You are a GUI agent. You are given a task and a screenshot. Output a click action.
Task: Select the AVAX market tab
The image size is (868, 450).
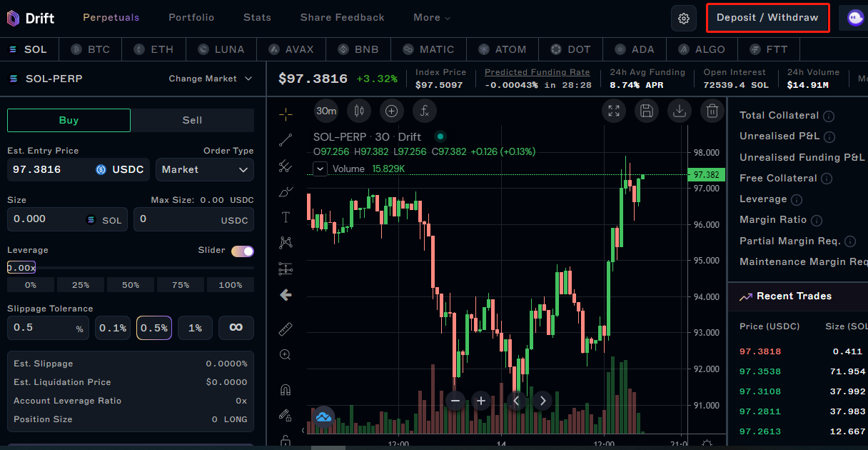click(x=291, y=49)
